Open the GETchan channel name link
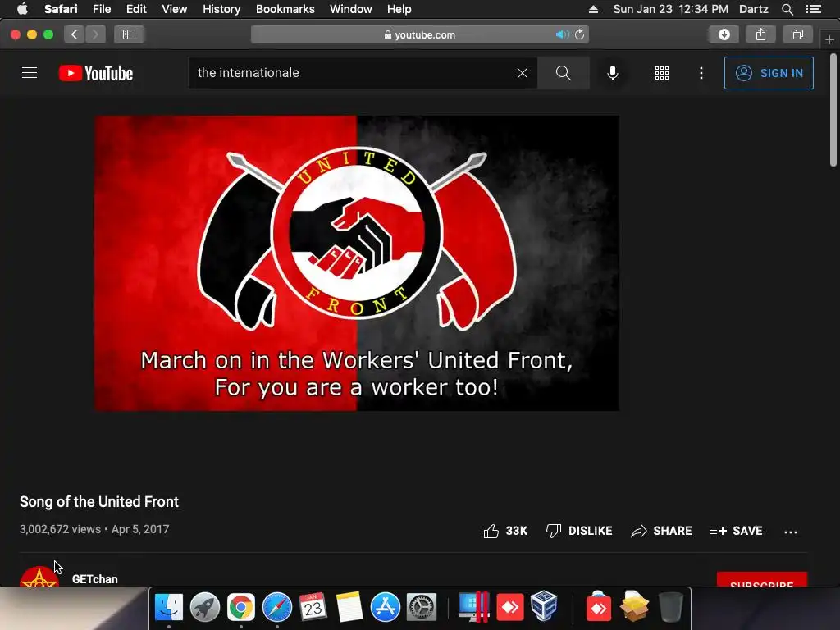The height and width of the screenshot is (630, 840). pos(95,579)
